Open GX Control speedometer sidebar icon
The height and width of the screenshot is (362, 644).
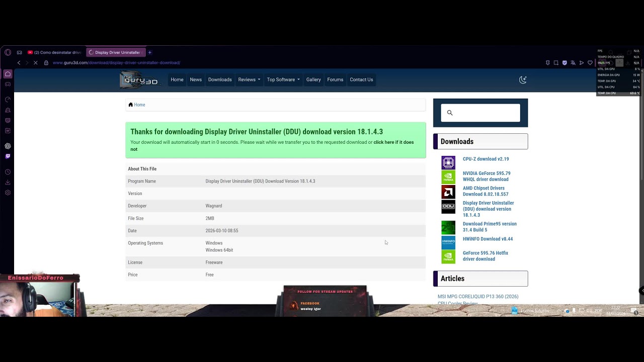[x=8, y=100]
